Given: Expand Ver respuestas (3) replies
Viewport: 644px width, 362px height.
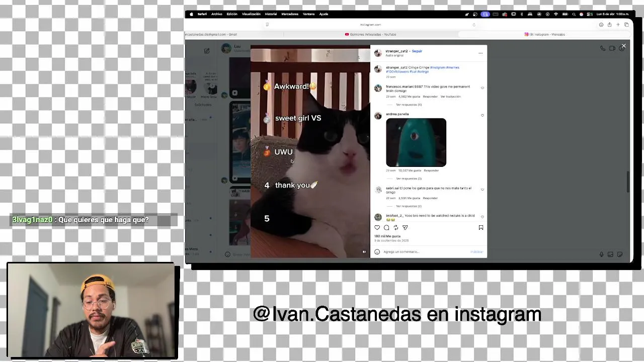Looking at the screenshot, I should [409, 178].
